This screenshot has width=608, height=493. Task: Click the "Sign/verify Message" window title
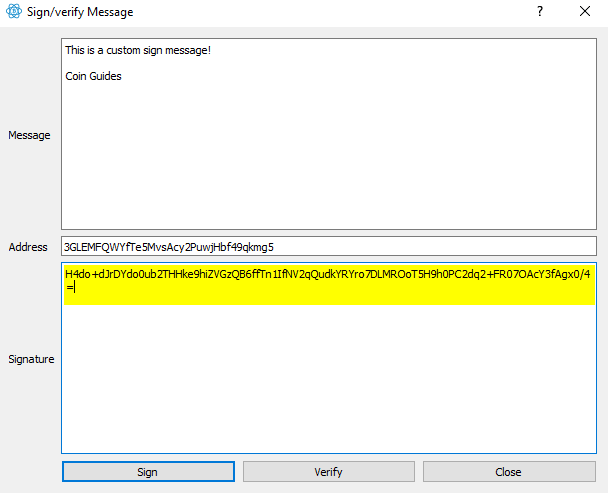point(80,12)
